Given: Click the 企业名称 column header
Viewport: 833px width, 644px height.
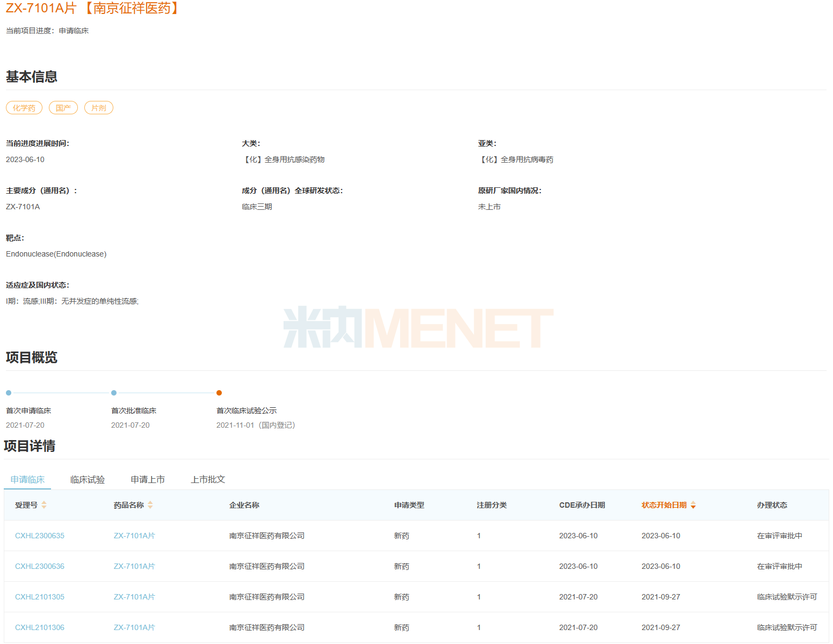Looking at the screenshot, I should [244, 505].
